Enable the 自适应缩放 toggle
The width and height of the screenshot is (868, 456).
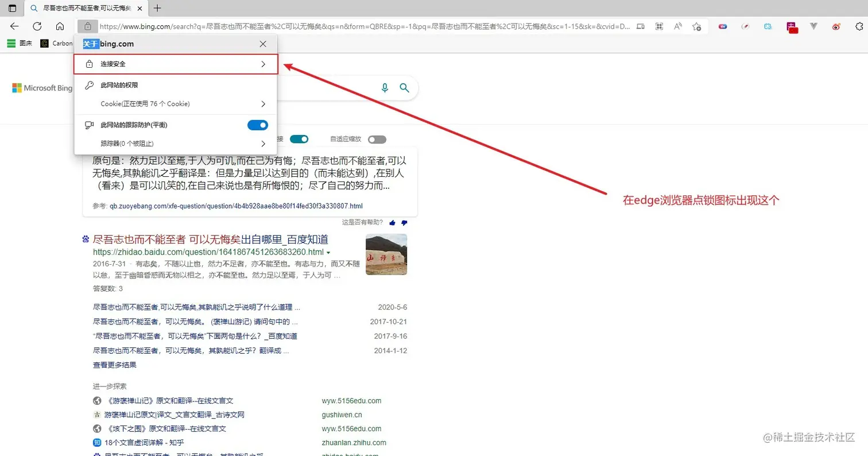pos(377,138)
